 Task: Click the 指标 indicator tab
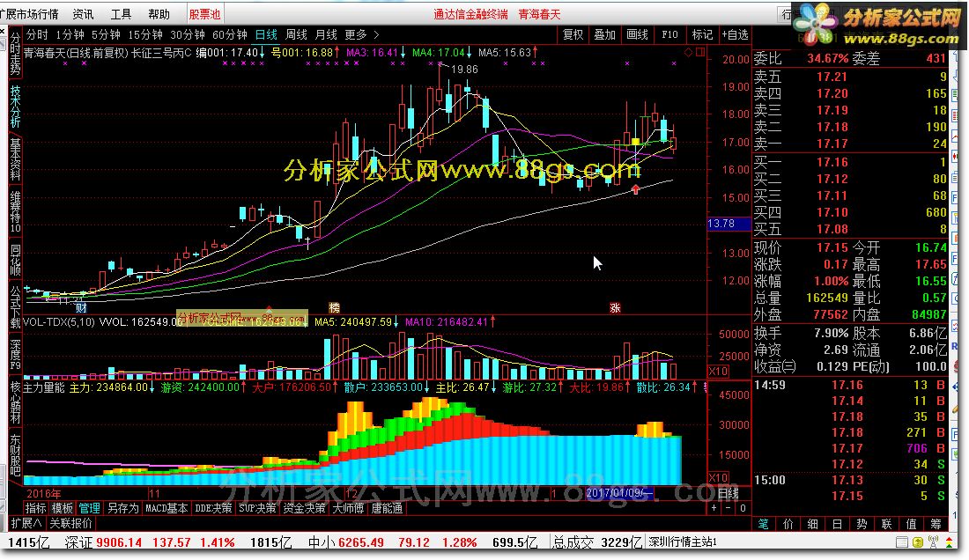[x=36, y=508]
